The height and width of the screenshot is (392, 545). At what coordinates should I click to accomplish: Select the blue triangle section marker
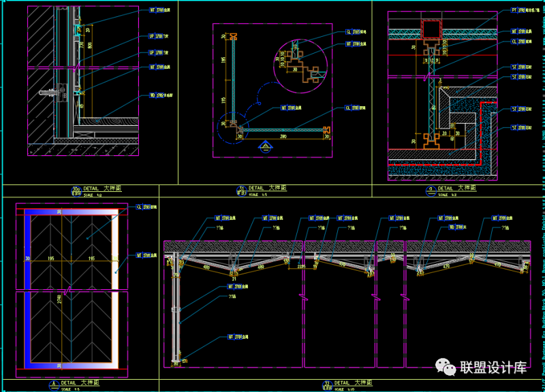point(265,144)
